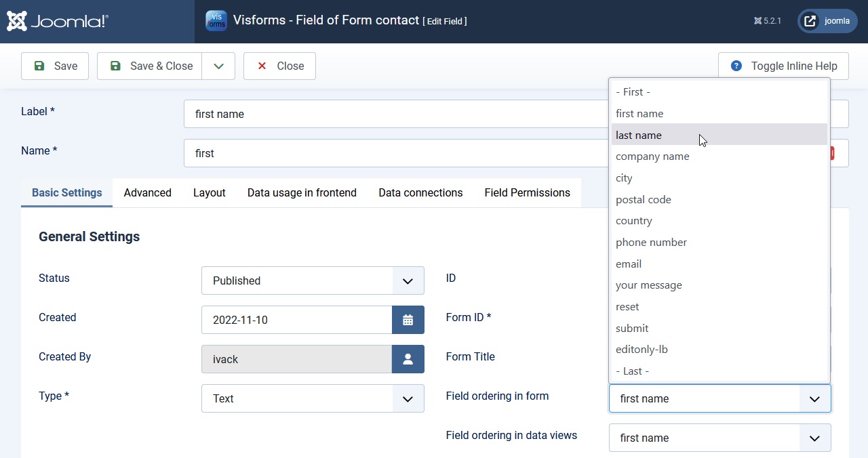Open the Type dropdown
868x458 pixels.
[x=313, y=398]
